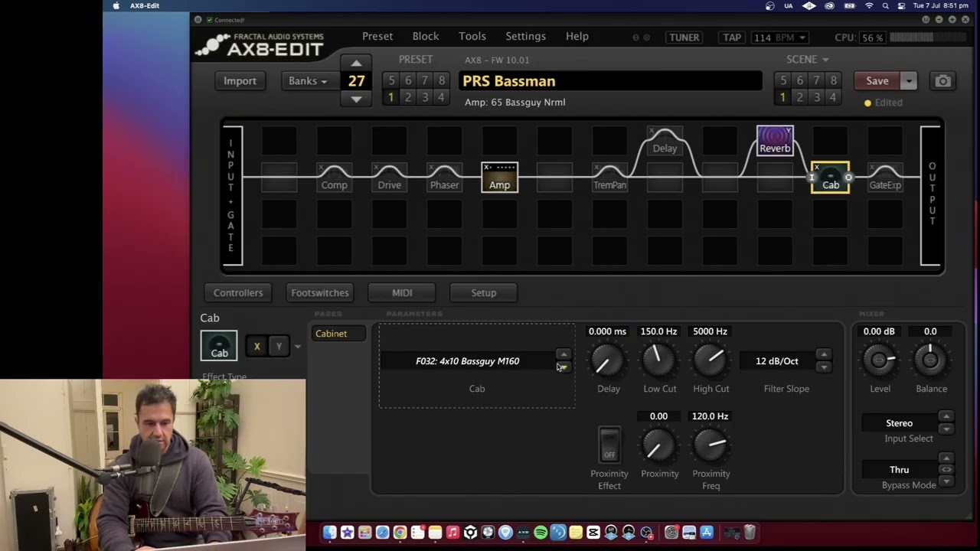Select the Cab block in the grid
Viewport: 980px width, 551px height.
click(831, 177)
